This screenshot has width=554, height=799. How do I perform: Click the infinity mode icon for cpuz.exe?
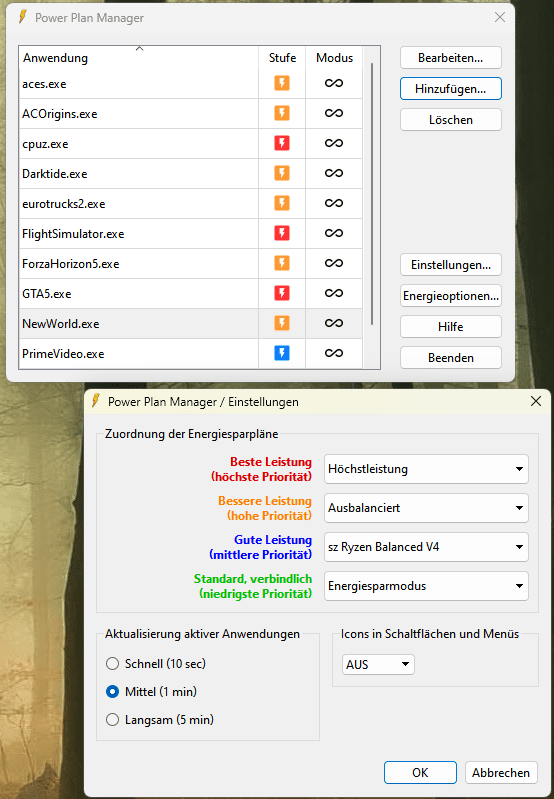[334, 143]
